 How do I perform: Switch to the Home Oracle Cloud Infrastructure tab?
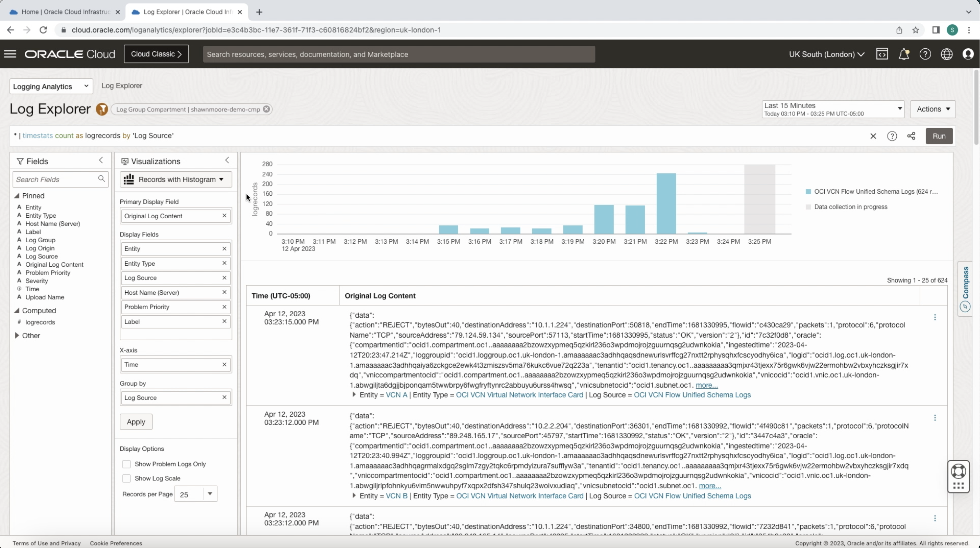(63, 12)
